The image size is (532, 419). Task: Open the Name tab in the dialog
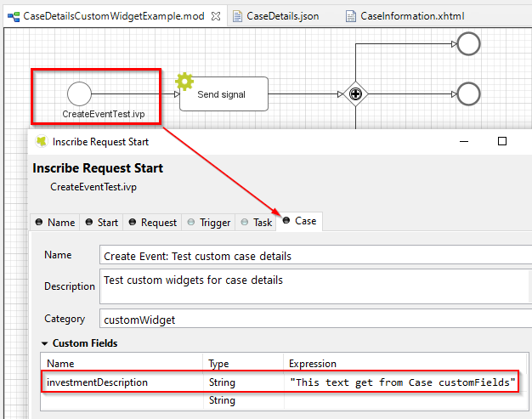click(54, 222)
